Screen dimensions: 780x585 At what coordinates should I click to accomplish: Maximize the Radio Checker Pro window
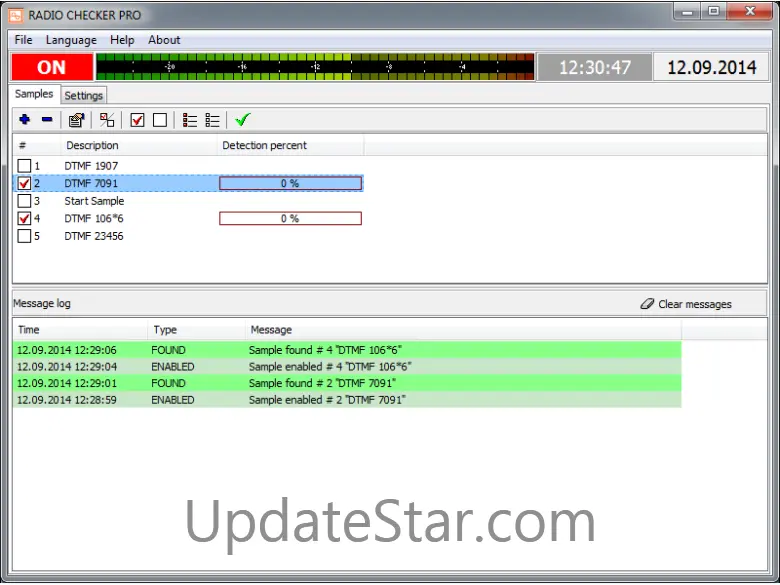[x=714, y=11]
